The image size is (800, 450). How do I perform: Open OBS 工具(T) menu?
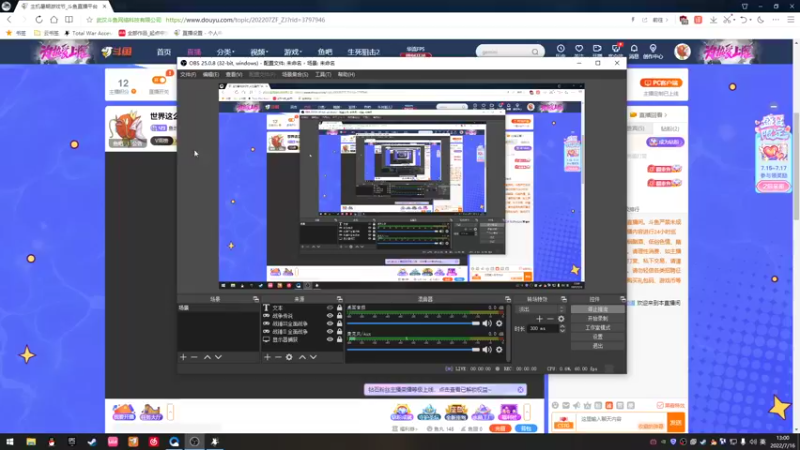[x=323, y=74]
